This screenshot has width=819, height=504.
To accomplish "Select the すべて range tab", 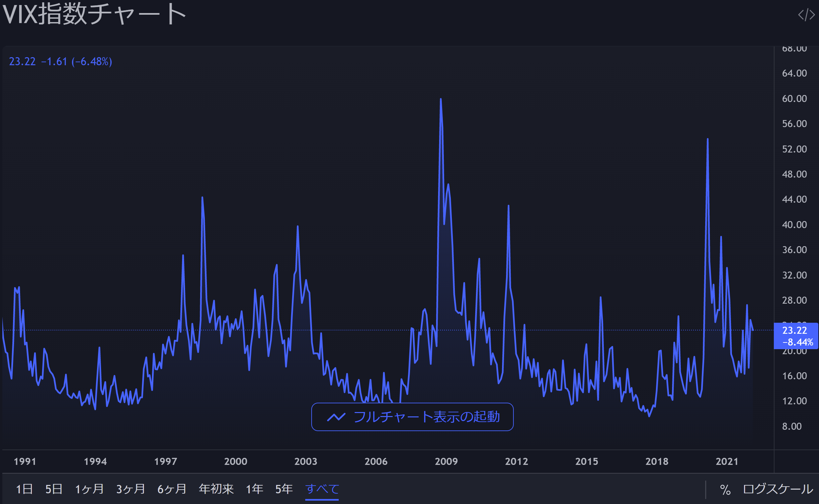I will point(322,489).
